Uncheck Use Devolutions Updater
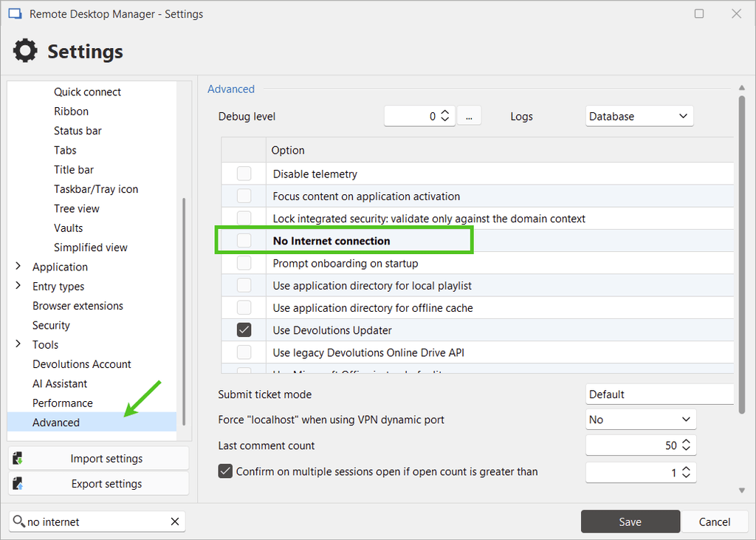The image size is (756, 540). (x=244, y=330)
